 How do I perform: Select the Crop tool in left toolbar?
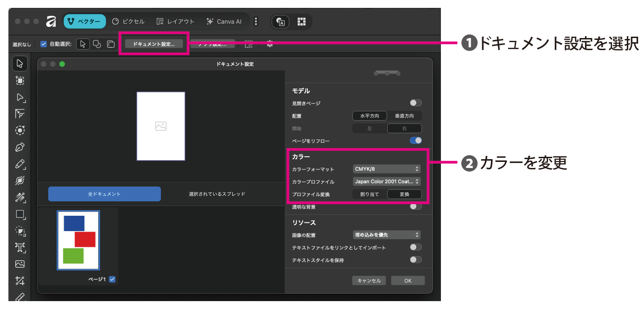pyautogui.click(x=19, y=281)
